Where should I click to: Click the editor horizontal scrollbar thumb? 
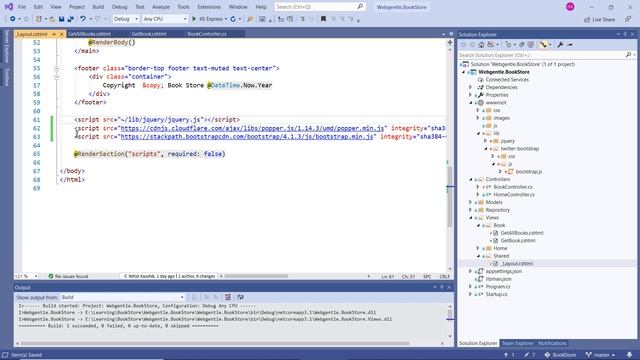pyautogui.click(x=256, y=276)
